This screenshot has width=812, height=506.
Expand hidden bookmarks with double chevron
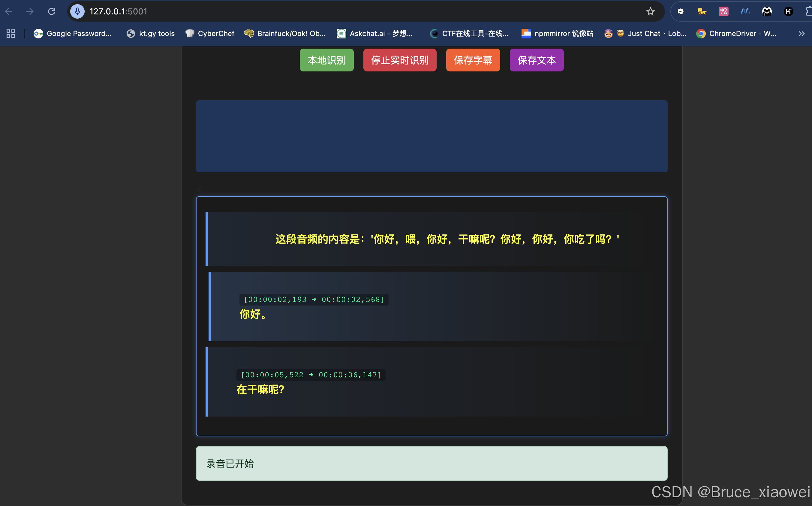point(801,34)
